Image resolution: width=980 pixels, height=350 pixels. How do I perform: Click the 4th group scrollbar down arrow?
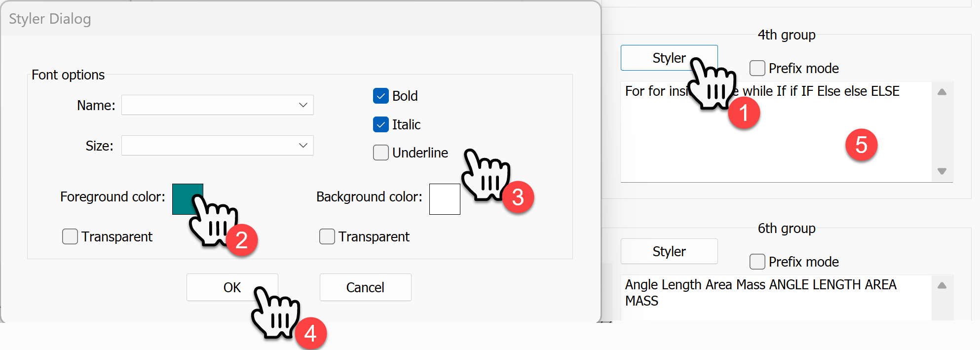(x=942, y=171)
